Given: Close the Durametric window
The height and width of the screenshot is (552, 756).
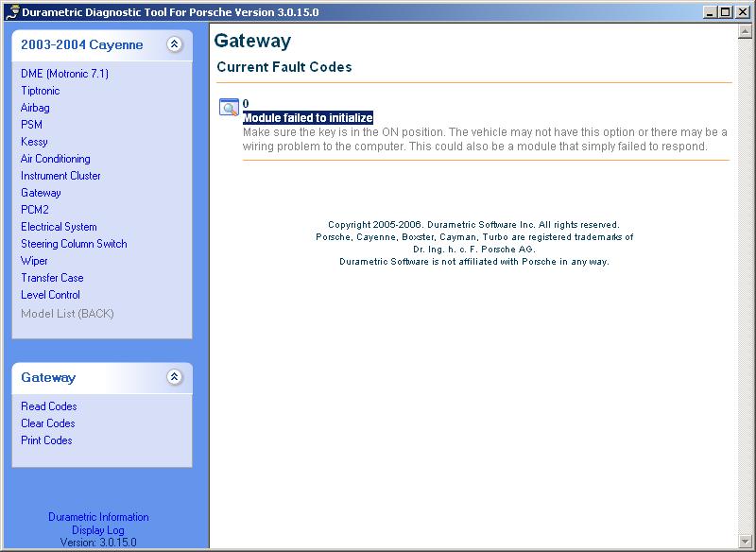Looking at the screenshot, I should [x=743, y=12].
